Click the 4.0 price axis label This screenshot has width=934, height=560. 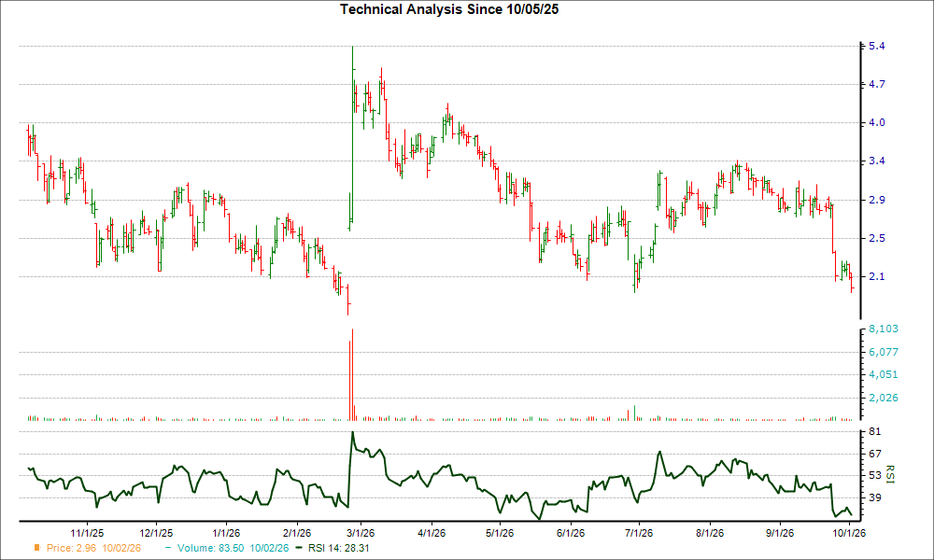(x=877, y=122)
